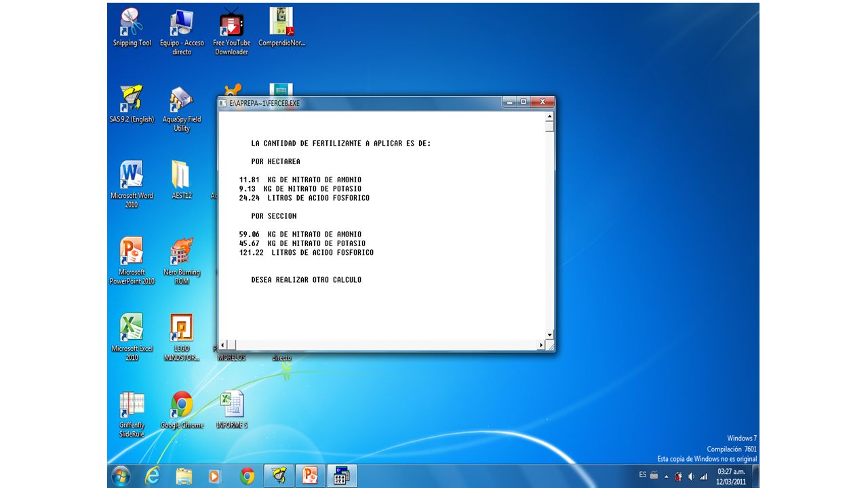Show hidden tray icons arrow
Screen dimensions: 868x488
(666, 476)
